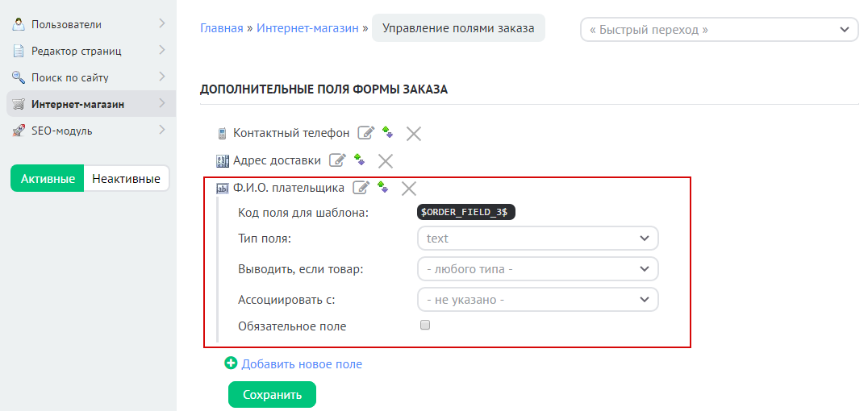Open SEO-модуль in the sidebar
The height and width of the screenshot is (411, 868).
click(x=88, y=131)
